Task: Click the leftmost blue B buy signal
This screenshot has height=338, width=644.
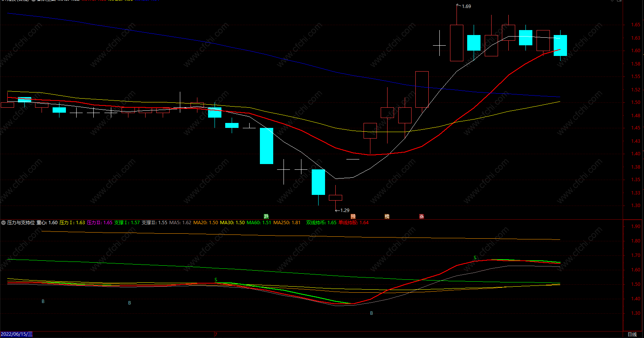Action: 43,301
